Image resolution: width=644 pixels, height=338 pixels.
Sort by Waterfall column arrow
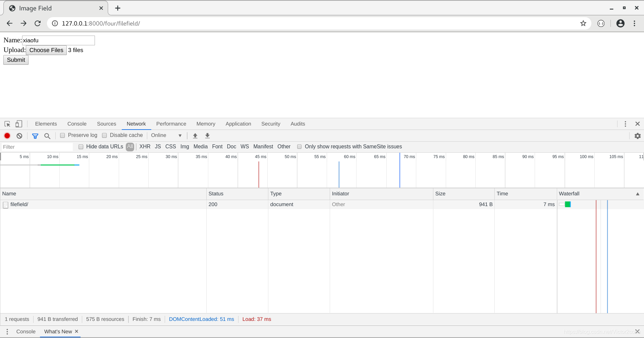click(x=638, y=194)
